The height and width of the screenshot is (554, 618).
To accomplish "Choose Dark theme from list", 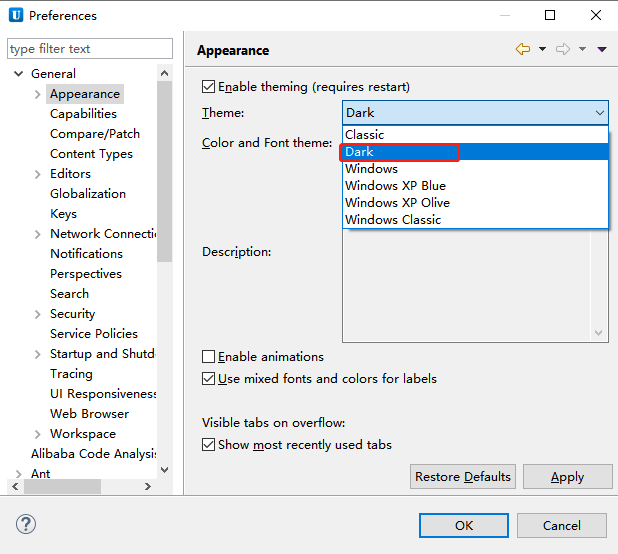I will pos(475,152).
